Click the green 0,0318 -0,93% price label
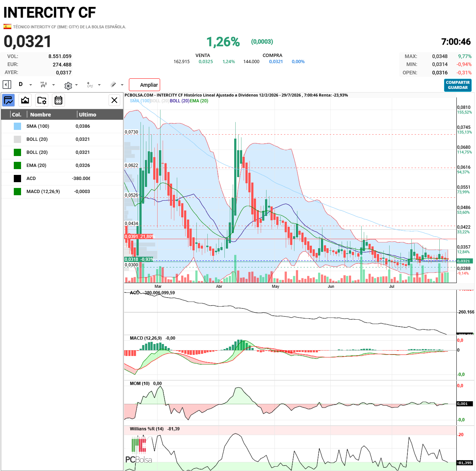This screenshot has height=471, width=476. (x=139, y=259)
